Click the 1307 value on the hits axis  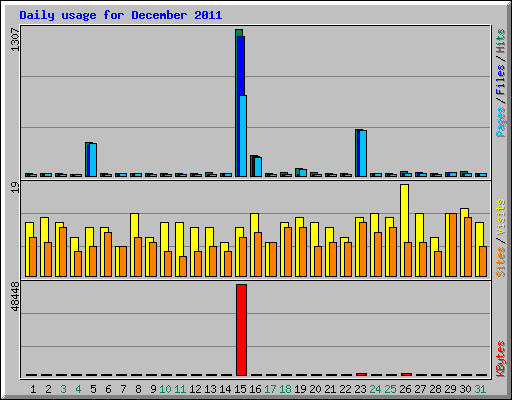coord(15,40)
